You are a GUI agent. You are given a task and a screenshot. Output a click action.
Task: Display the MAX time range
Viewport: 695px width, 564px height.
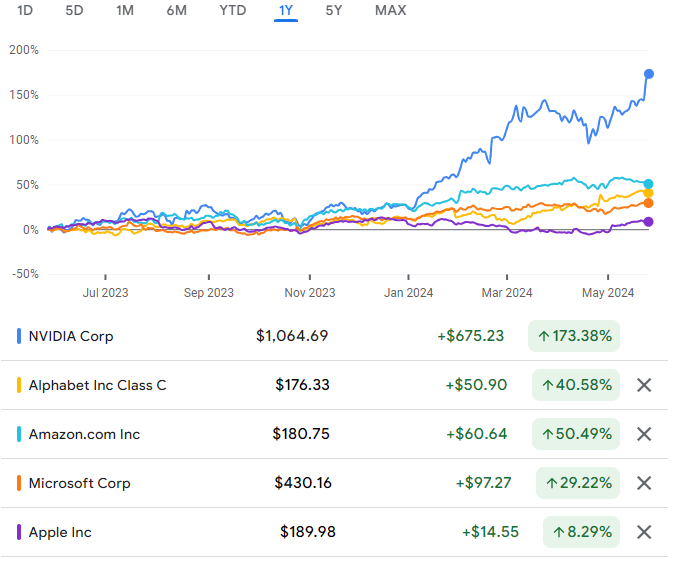pos(390,11)
